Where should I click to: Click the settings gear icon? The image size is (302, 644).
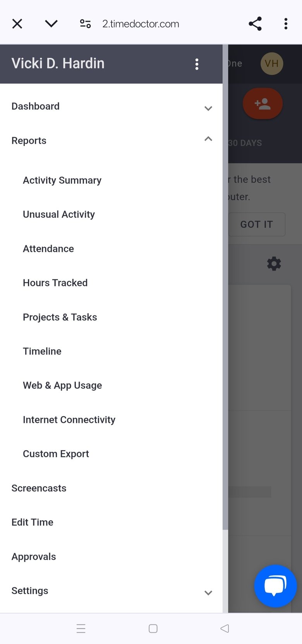(x=274, y=264)
